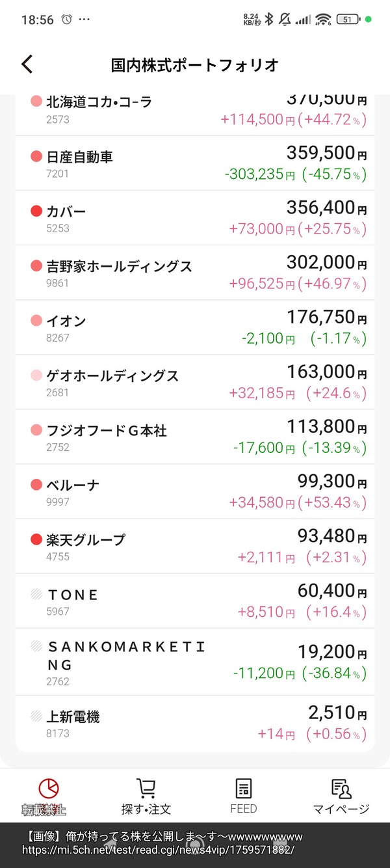Image resolution: width=390 pixels, height=868 pixels.
Task: Tap the red dot beside カバー
Action: pyautogui.click(x=36, y=211)
